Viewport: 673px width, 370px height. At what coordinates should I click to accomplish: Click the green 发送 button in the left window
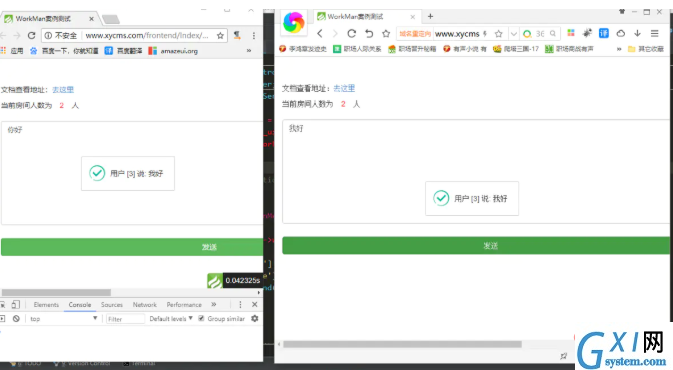point(132,247)
